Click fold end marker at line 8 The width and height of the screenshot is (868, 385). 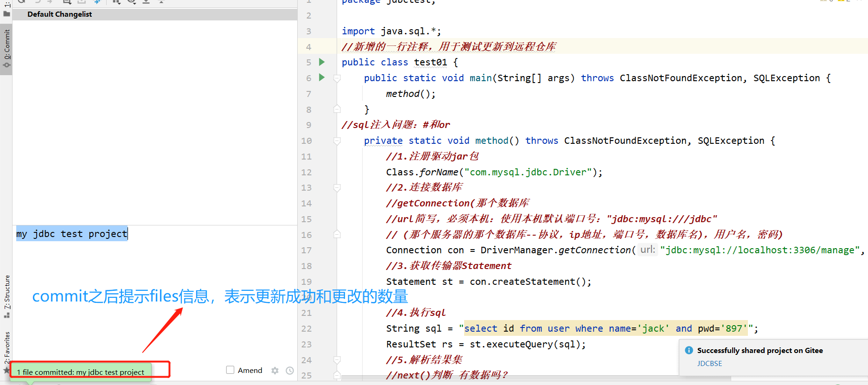(x=337, y=109)
